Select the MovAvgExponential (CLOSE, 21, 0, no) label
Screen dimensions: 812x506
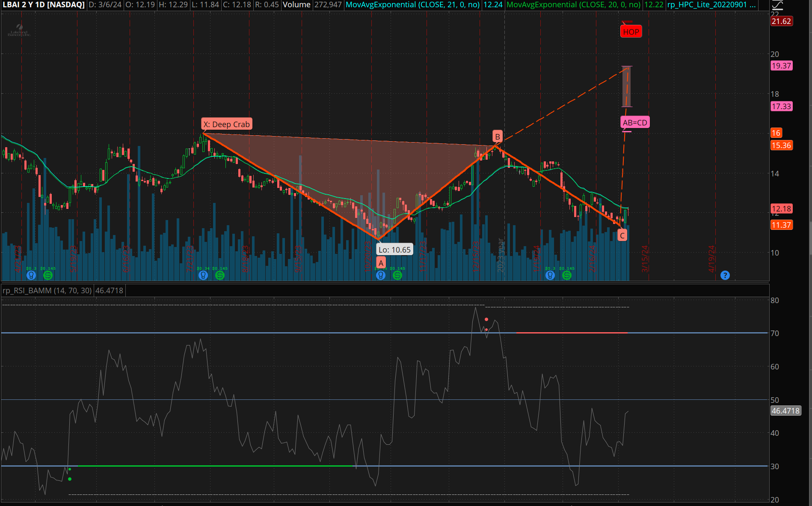(x=412, y=5)
